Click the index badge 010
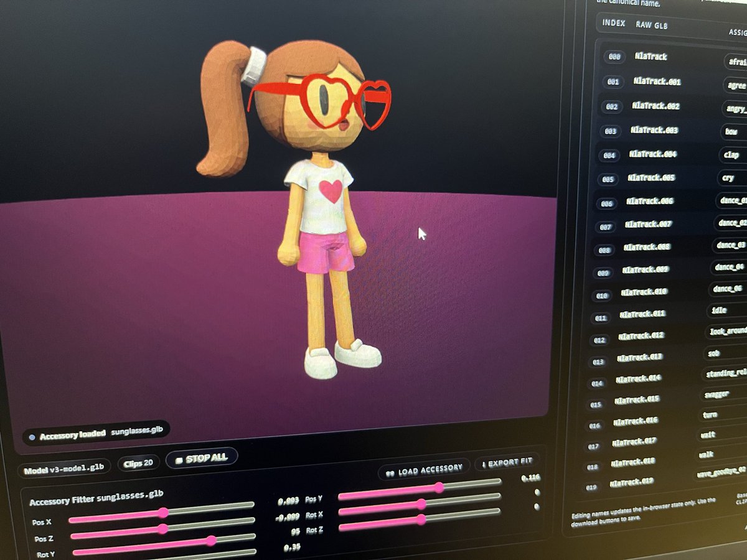The height and width of the screenshot is (560, 747). [602, 295]
